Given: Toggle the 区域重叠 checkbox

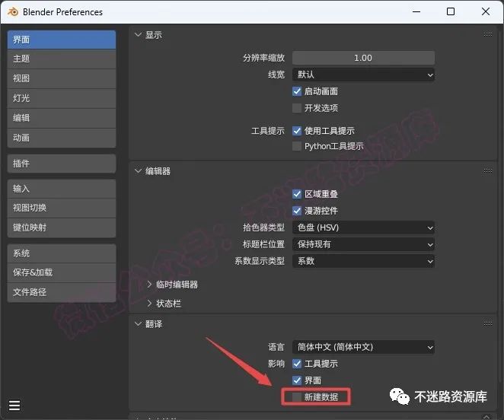Looking at the screenshot, I should pos(297,194).
